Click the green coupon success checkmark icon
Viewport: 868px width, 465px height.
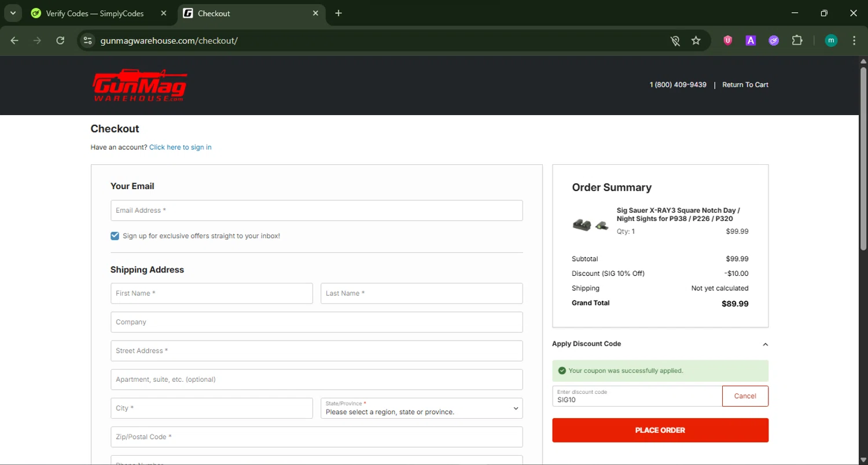(x=561, y=371)
